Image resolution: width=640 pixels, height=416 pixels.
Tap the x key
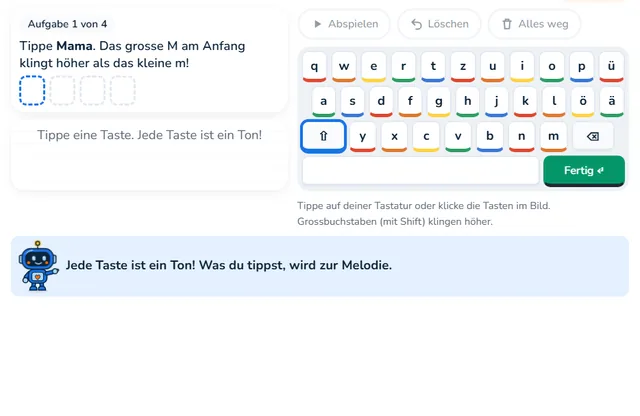[394, 136]
